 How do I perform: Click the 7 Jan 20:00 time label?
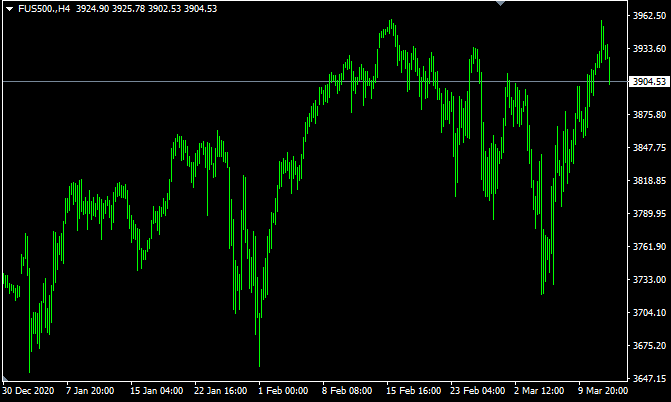click(90, 390)
